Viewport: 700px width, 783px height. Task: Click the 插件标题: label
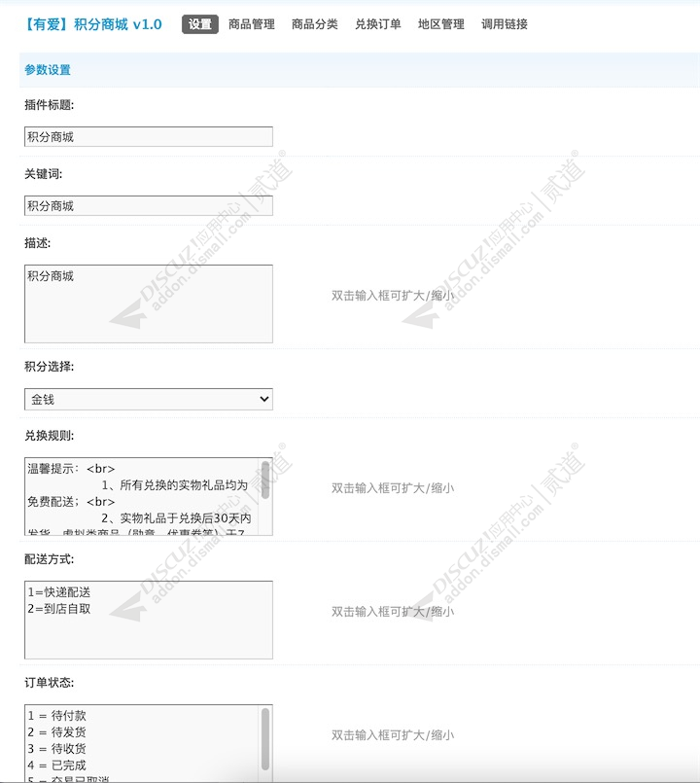pyautogui.click(x=49, y=105)
